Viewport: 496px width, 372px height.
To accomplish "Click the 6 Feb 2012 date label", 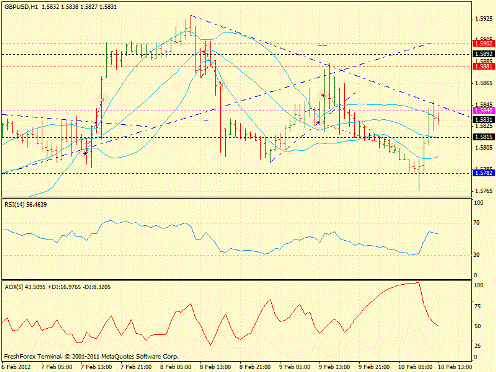I will tap(16, 367).
